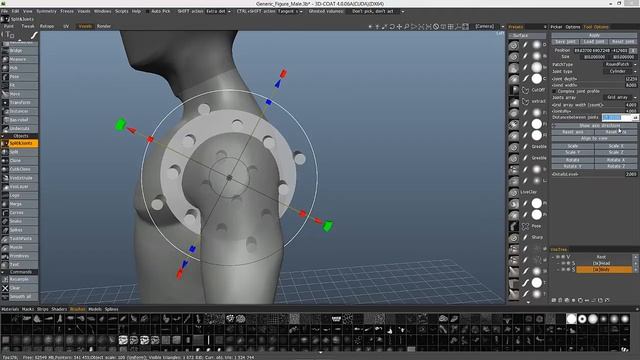Open the CTRL+SHIFT action dropdown
The width and height of the screenshot is (640, 360).
[290, 11]
